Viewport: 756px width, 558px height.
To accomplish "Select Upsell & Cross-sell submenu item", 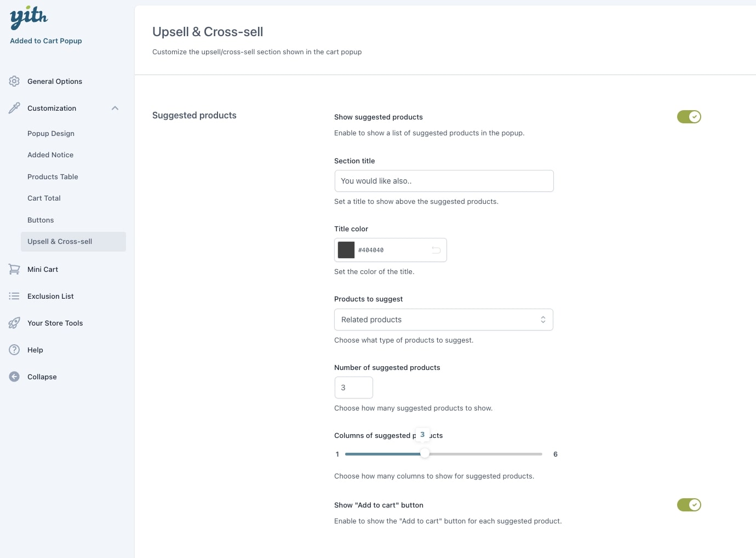I will 73,242.
